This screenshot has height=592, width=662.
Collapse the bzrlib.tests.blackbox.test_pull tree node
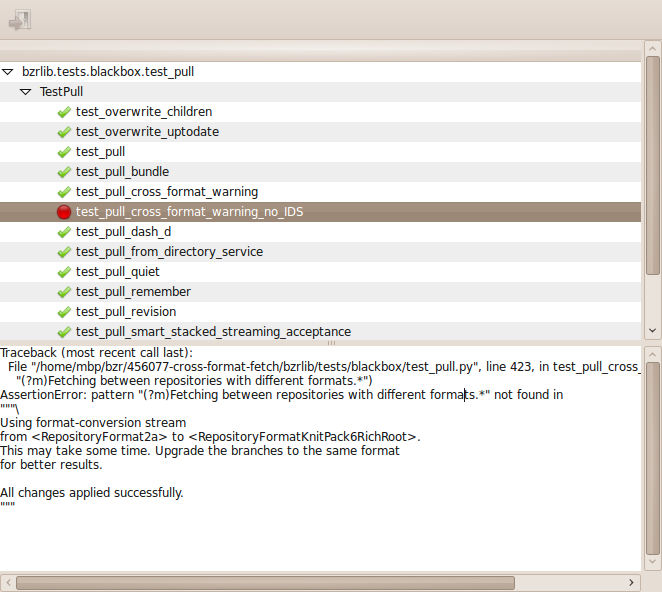click(x=8, y=72)
